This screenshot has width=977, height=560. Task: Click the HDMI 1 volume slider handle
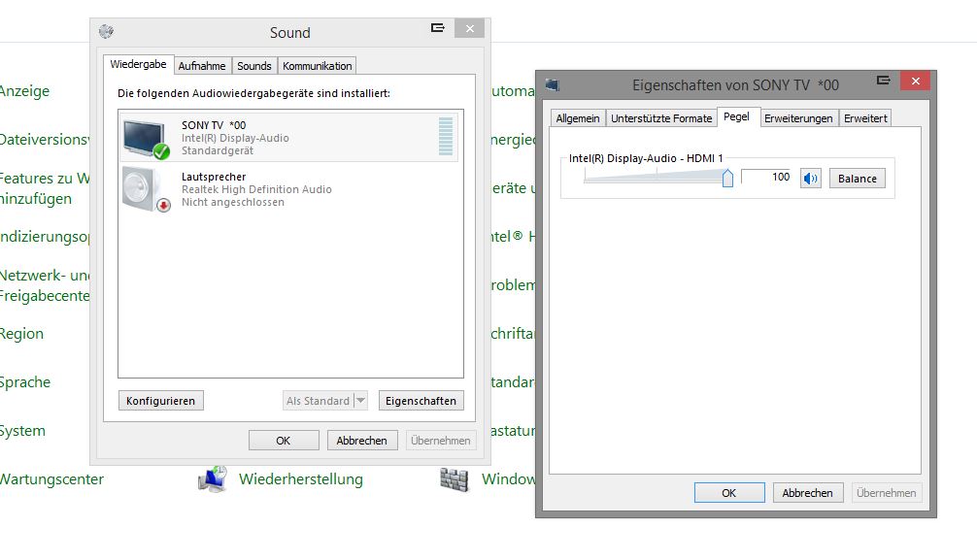click(x=727, y=178)
